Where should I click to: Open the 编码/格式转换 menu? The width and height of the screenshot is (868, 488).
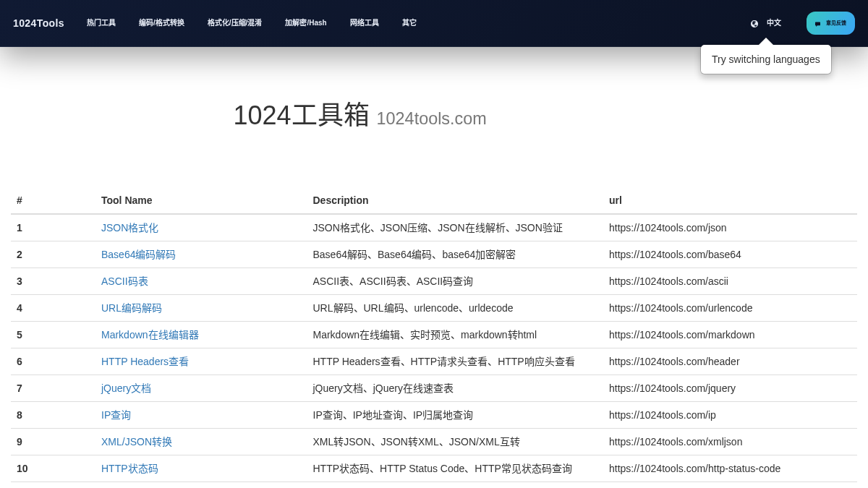161,23
